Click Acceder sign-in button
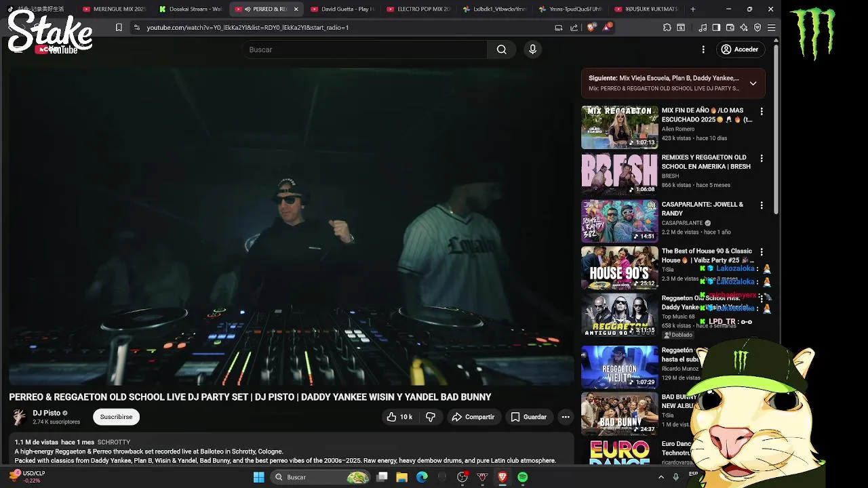The height and width of the screenshot is (488, 868). pyautogui.click(x=739, y=49)
